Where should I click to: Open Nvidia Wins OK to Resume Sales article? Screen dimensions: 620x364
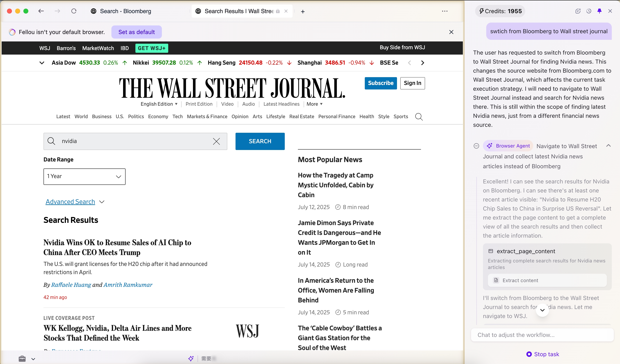pyautogui.click(x=117, y=247)
